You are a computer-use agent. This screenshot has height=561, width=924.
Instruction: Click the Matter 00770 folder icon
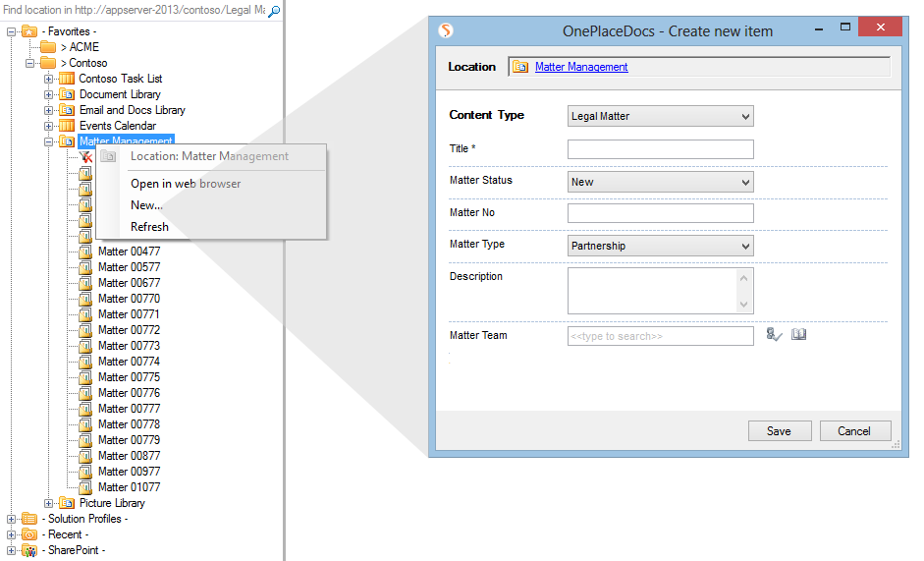click(85, 299)
